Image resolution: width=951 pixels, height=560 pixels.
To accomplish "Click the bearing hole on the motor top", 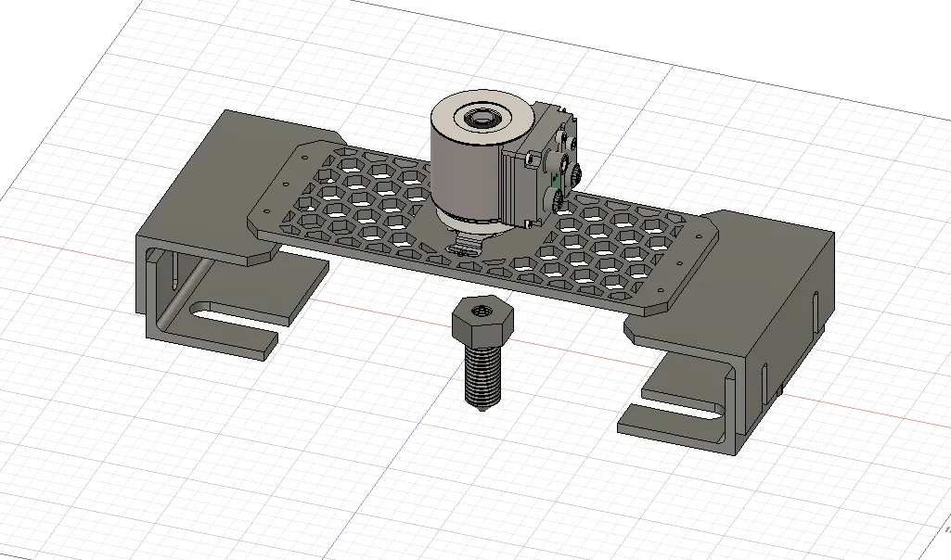I will [x=482, y=117].
